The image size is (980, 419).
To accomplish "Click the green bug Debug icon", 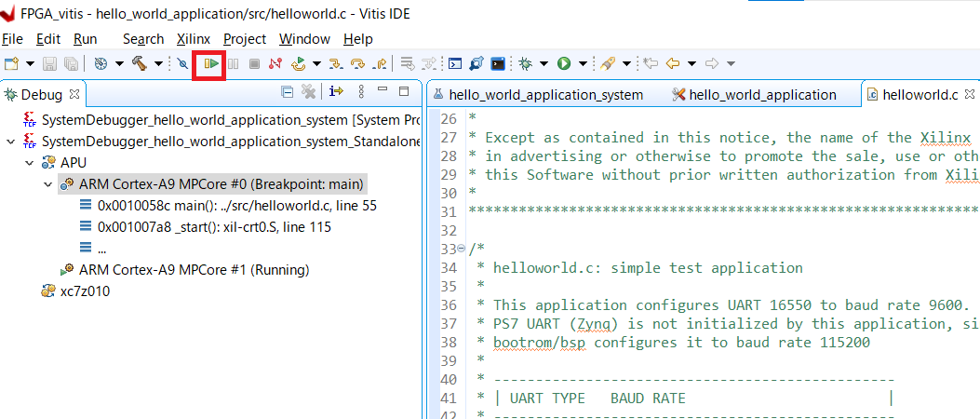I will [526, 63].
